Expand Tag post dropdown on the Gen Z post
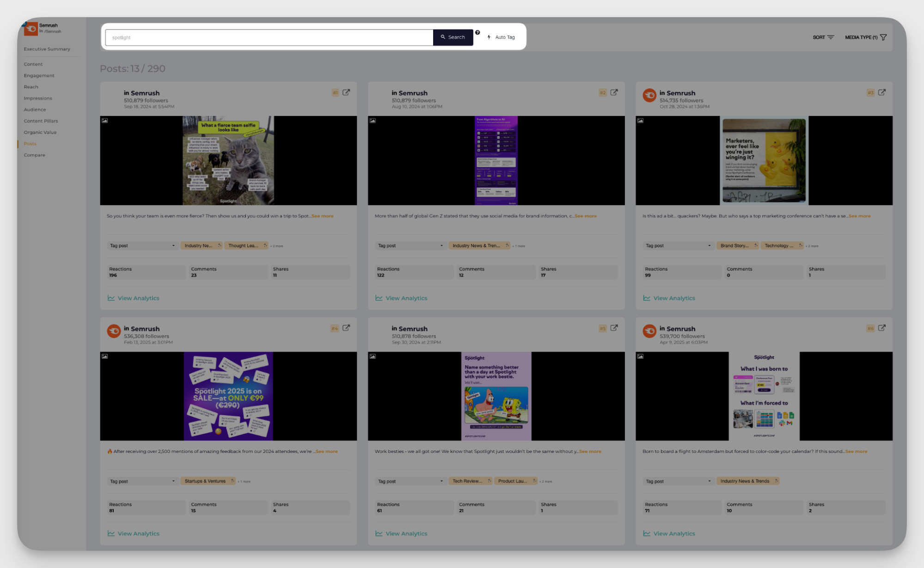924x568 pixels. pos(410,246)
